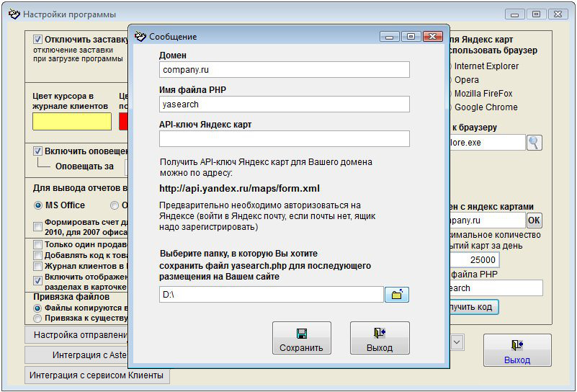
Task: Click the partially visible Получить код button
Action: coord(473,306)
